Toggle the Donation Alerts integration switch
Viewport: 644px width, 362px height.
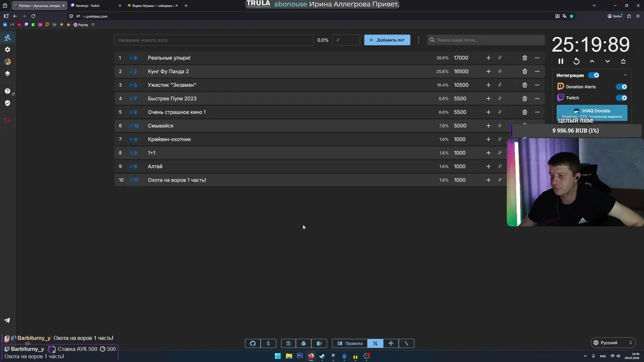point(622,86)
